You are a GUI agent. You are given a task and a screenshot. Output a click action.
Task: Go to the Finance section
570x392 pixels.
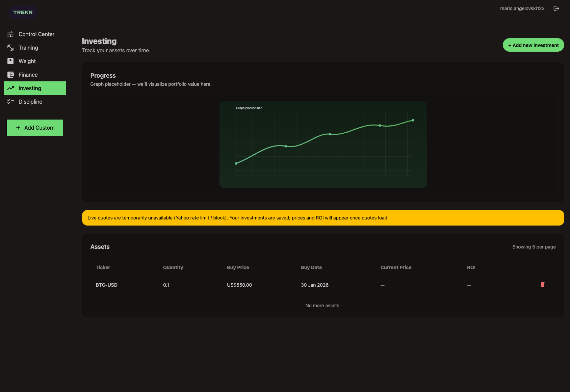click(x=28, y=75)
